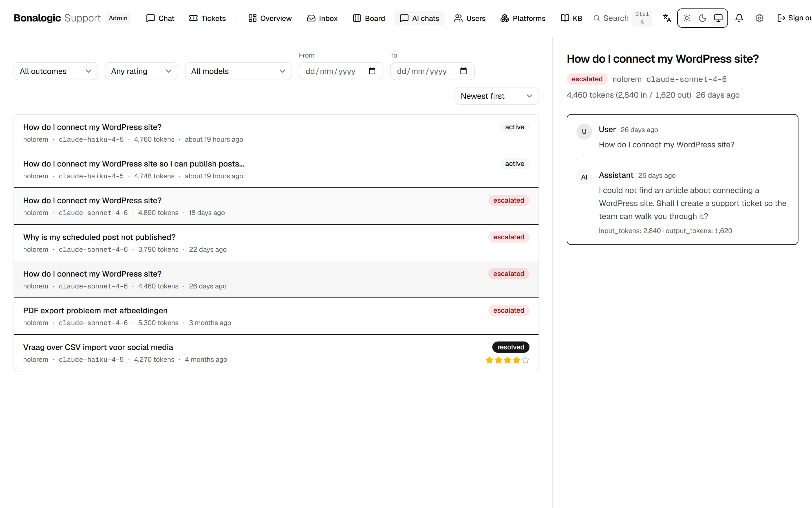Click the From date field
Image resolution: width=812 pixels, height=508 pixels.
tap(341, 71)
